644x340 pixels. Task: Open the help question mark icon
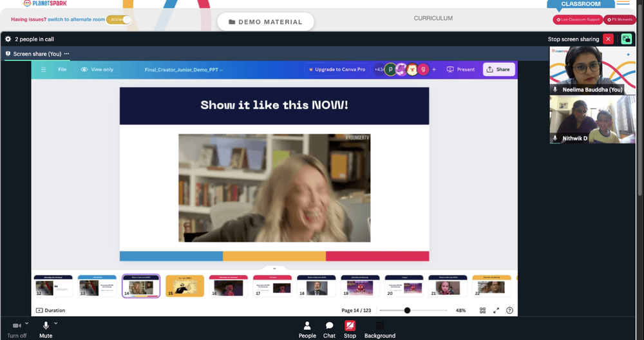(509, 310)
